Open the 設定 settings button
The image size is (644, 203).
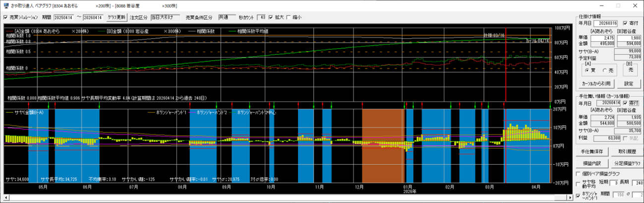(628, 83)
